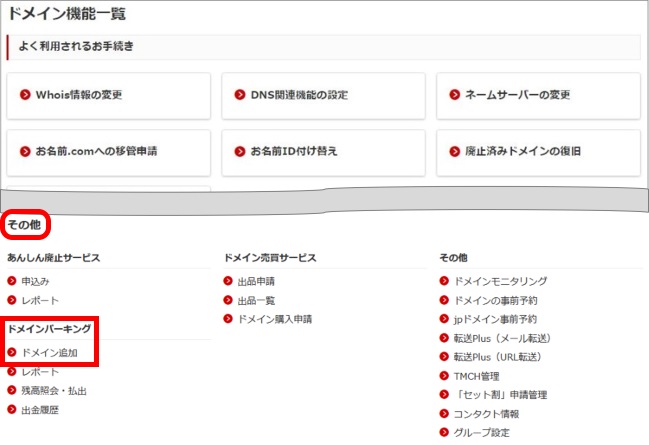Click the arrow icon beside ネームサーバーの変更
This screenshot has height=445, width=649.
(x=454, y=95)
